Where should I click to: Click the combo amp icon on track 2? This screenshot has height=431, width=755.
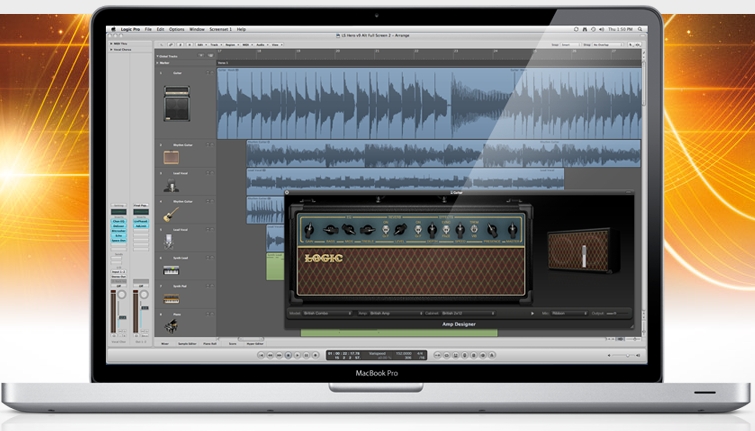tap(171, 157)
